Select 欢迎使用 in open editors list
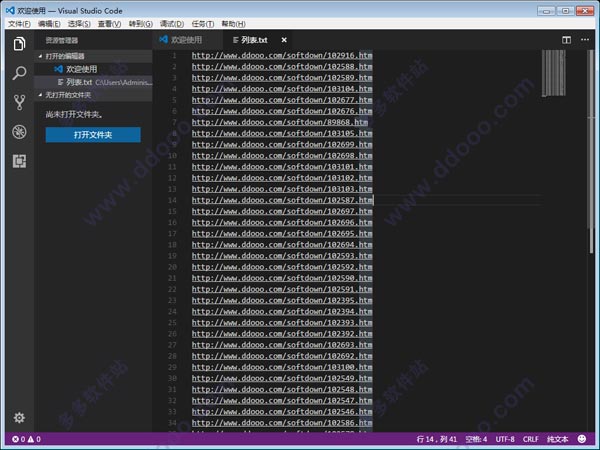Viewport: 600px width, 450px height. pyautogui.click(x=93, y=69)
